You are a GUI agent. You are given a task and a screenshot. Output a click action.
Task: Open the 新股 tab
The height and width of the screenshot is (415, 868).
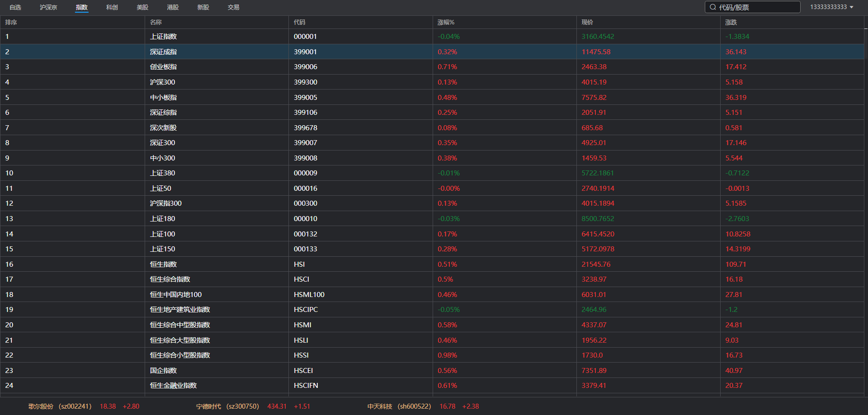[x=203, y=7]
